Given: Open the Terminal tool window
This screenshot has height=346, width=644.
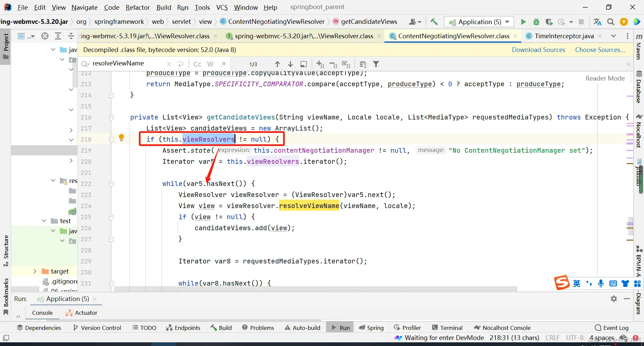Looking at the screenshot, I should tap(447, 328).
